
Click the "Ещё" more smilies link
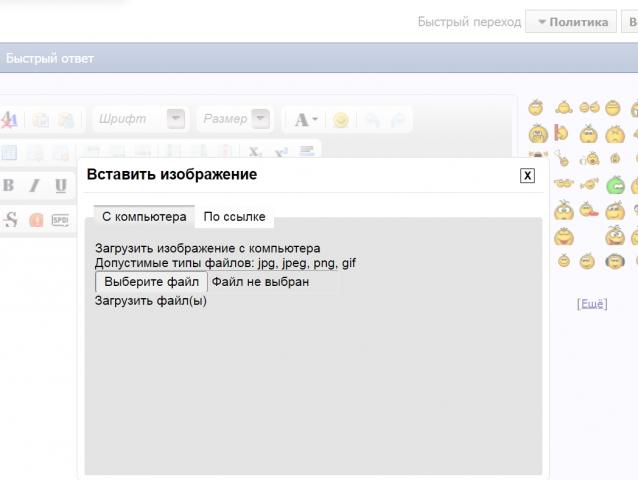pos(592,304)
